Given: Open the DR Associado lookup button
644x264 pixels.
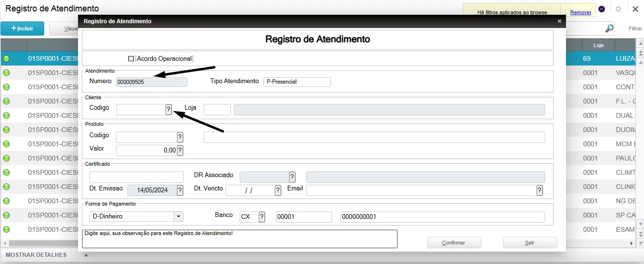Looking at the screenshot, I should click(x=292, y=177).
